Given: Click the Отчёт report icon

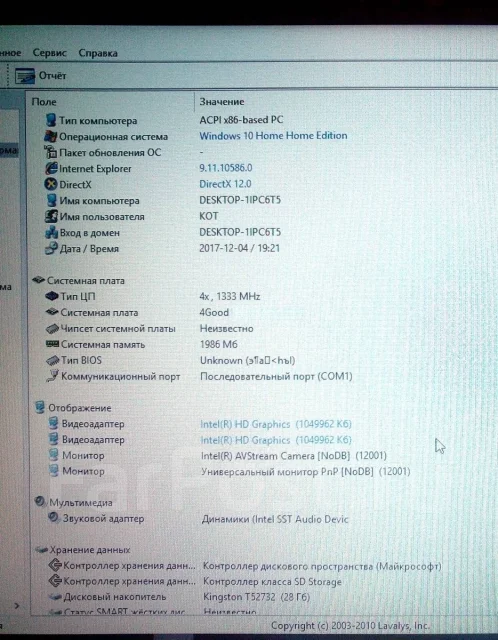Looking at the screenshot, I should click(25, 76).
